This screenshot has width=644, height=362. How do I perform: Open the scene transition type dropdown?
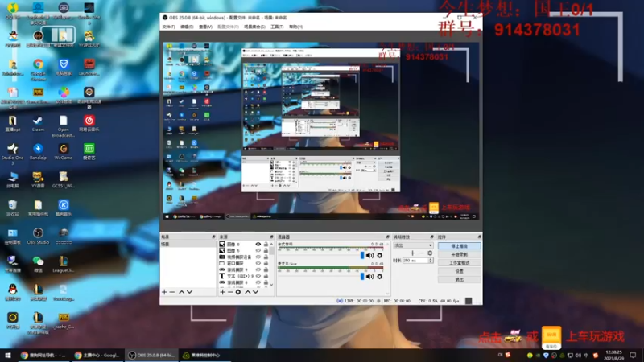pyautogui.click(x=413, y=245)
